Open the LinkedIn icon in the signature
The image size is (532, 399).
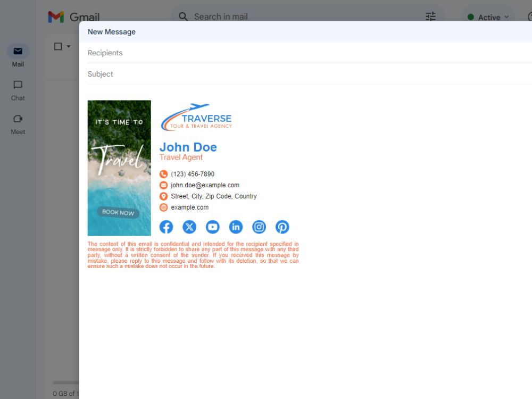point(236,227)
